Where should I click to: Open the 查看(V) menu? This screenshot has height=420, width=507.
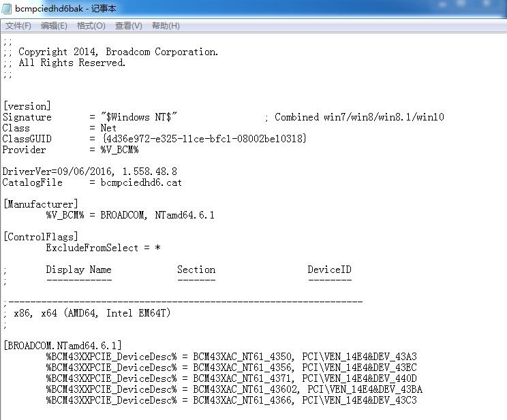click(129, 26)
